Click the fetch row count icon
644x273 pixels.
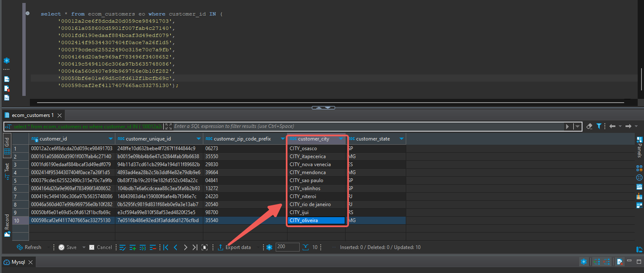[305, 247]
